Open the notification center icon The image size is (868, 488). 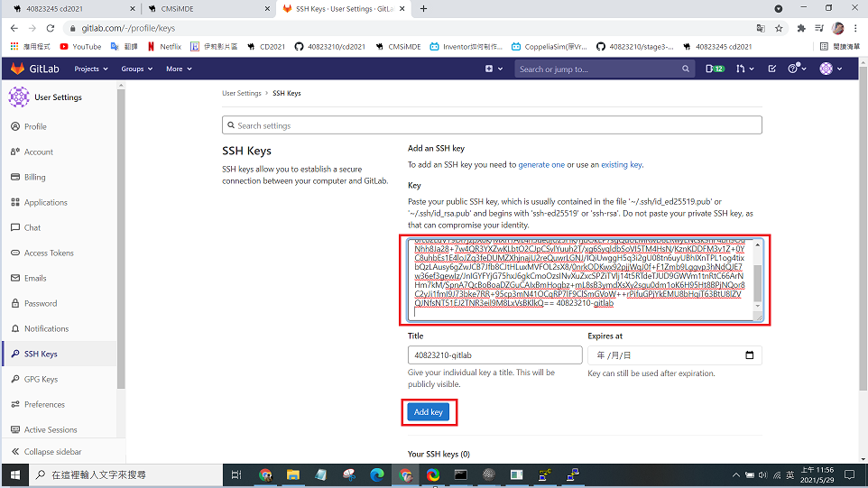(850, 474)
